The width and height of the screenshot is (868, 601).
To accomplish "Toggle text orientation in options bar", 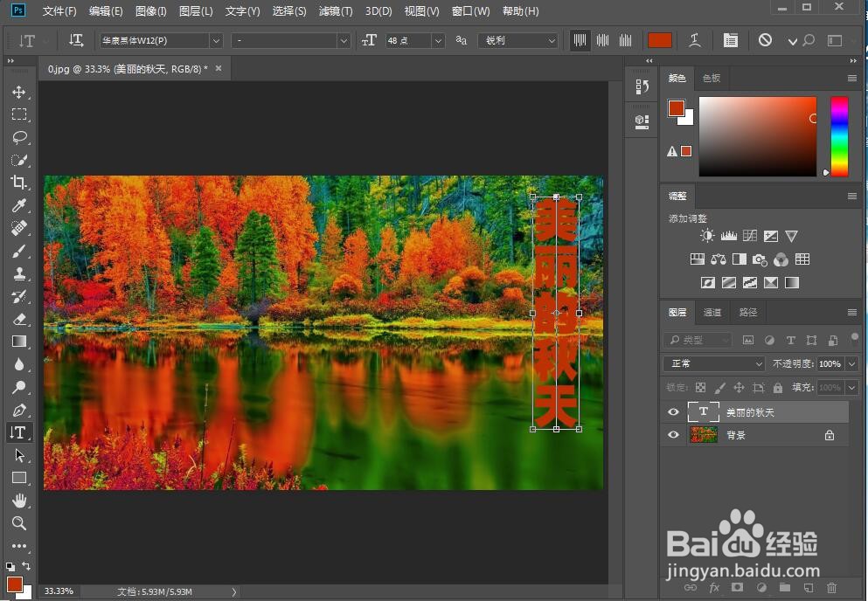I will [x=76, y=40].
